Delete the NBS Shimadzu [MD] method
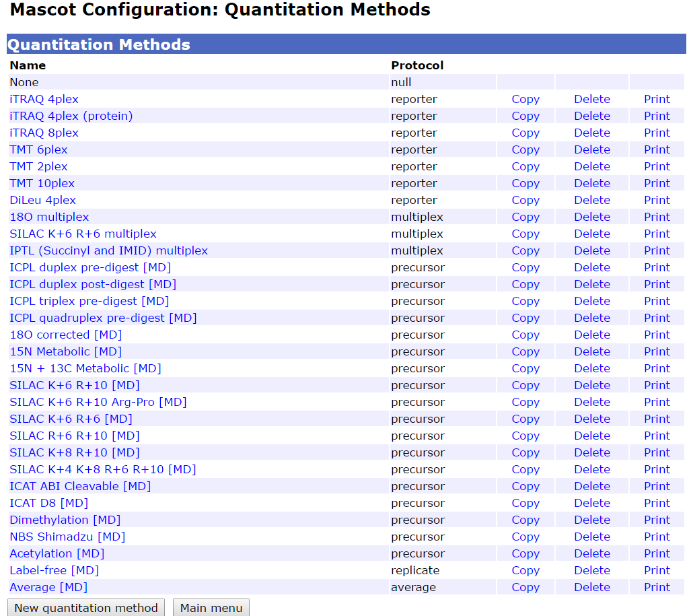Viewport: 689px width, 616px height. pyautogui.click(x=592, y=537)
